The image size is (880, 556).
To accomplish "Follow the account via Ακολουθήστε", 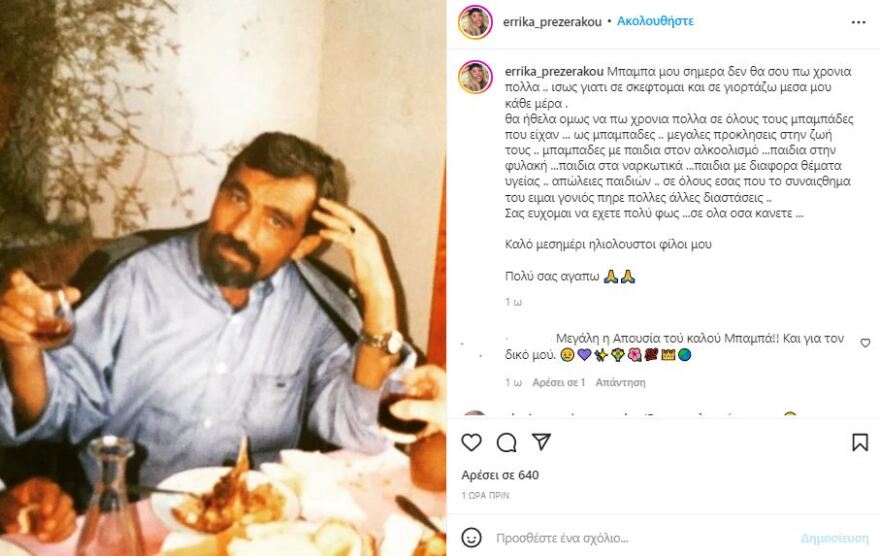I will tap(655, 21).
